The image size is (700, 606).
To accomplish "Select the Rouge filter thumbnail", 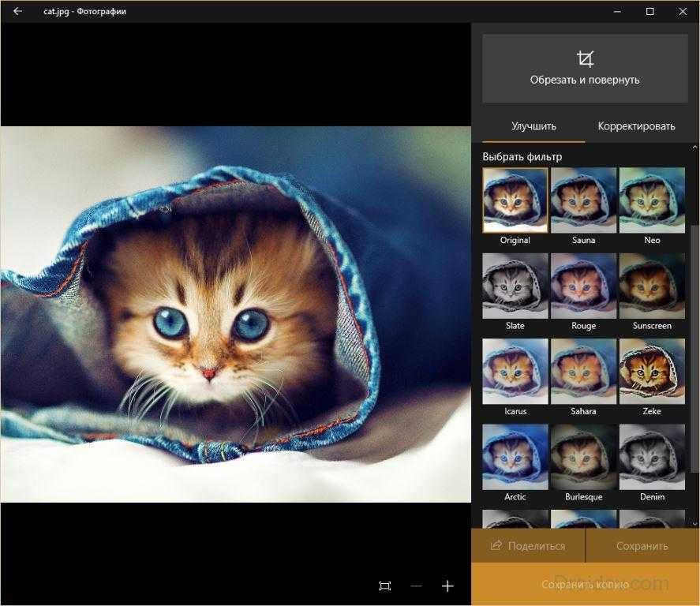I will pos(583,286).
